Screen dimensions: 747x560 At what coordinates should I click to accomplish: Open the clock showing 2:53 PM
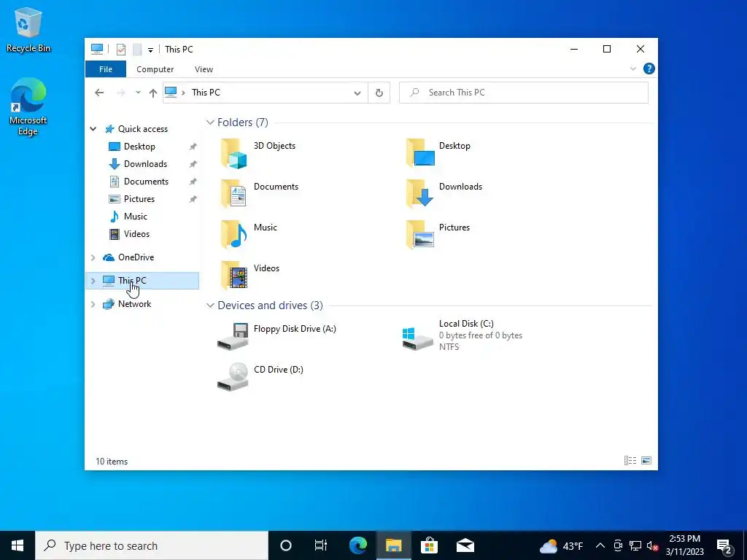pos(684,545)
